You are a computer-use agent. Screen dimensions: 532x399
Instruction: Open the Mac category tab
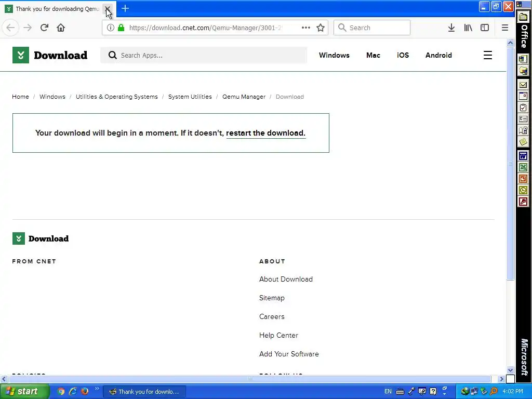click(x=373, y=55)
